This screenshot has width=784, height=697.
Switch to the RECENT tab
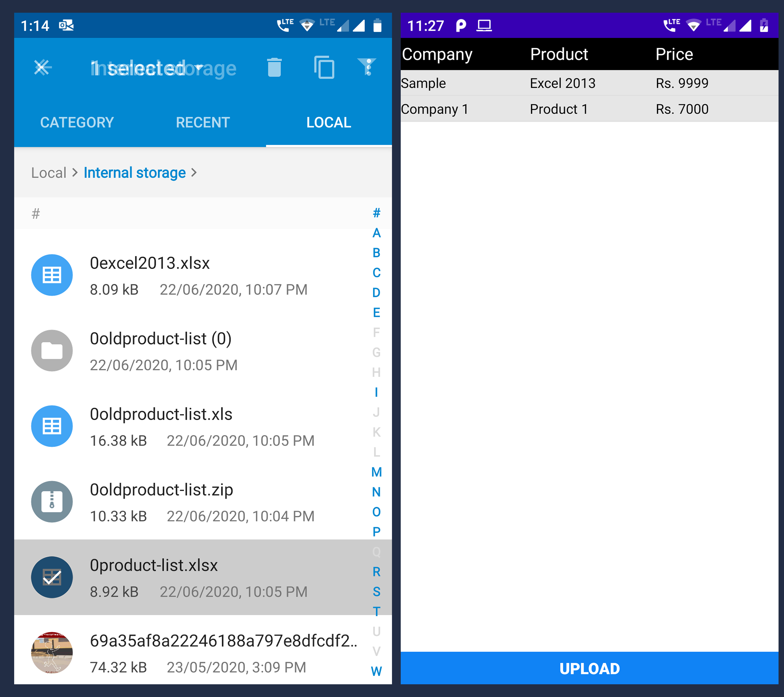(x=203, y=122)
